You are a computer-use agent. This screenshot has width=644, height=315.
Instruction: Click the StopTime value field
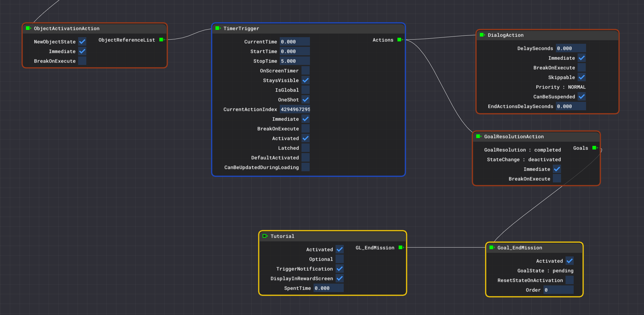[294, 61]
